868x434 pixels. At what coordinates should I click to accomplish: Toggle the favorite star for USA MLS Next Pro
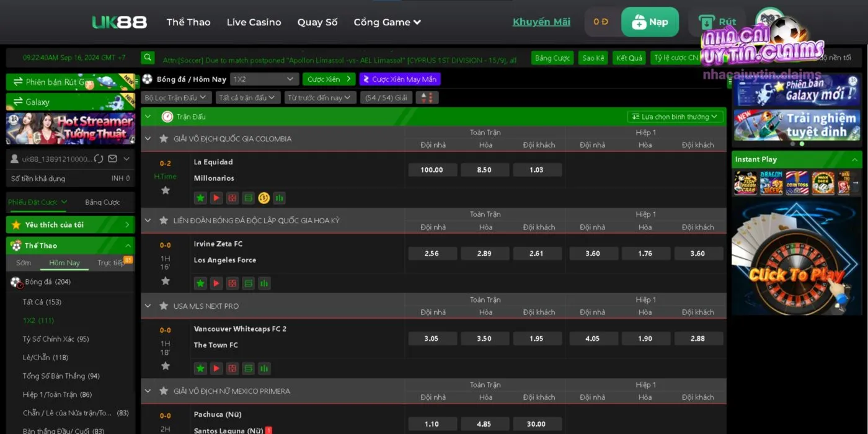pos(164,306)
